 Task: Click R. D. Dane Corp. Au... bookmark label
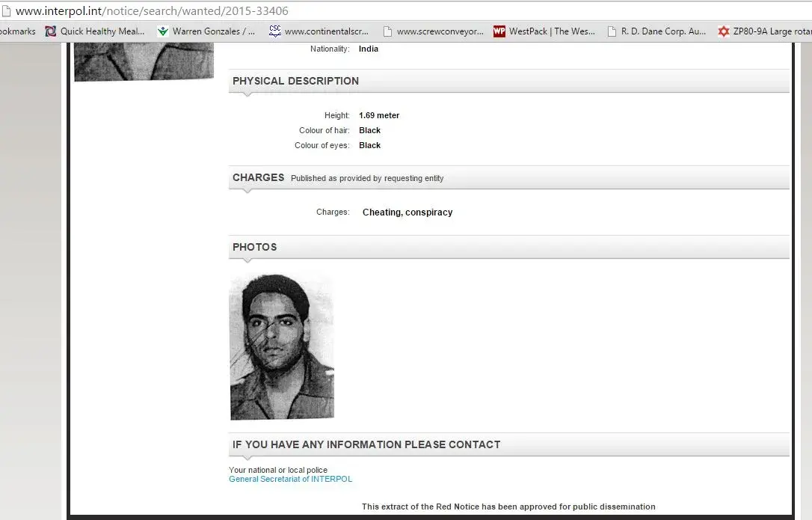(663, 31)
